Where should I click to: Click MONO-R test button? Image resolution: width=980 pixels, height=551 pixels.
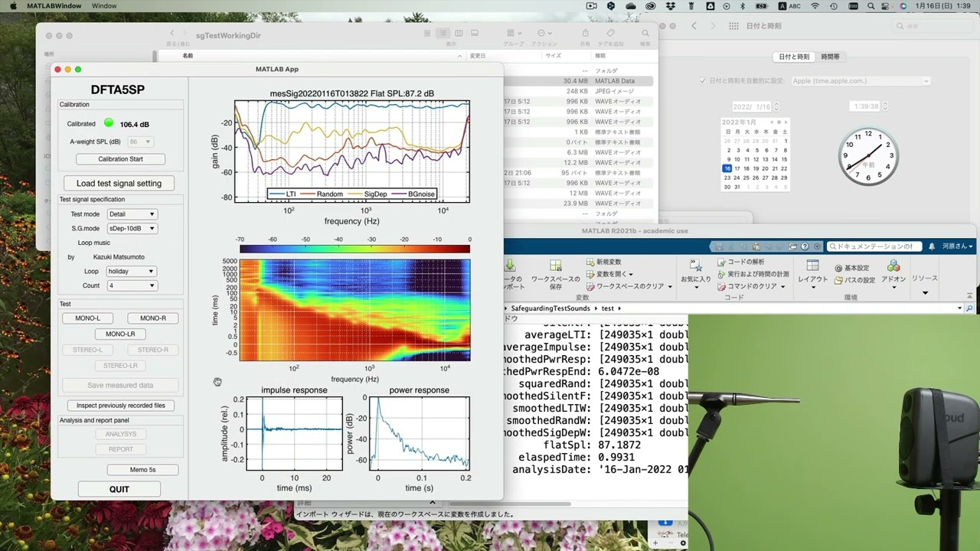click(x=153, y=318)
